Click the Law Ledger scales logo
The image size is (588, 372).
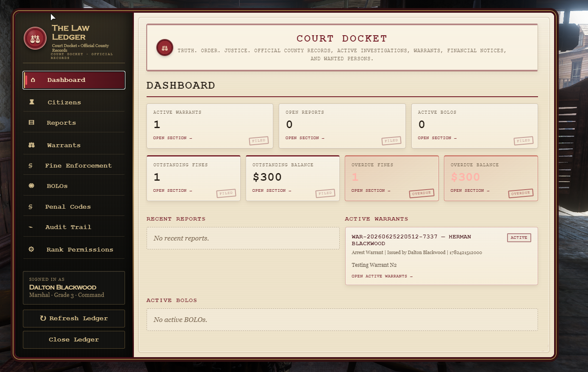[35, 39]
